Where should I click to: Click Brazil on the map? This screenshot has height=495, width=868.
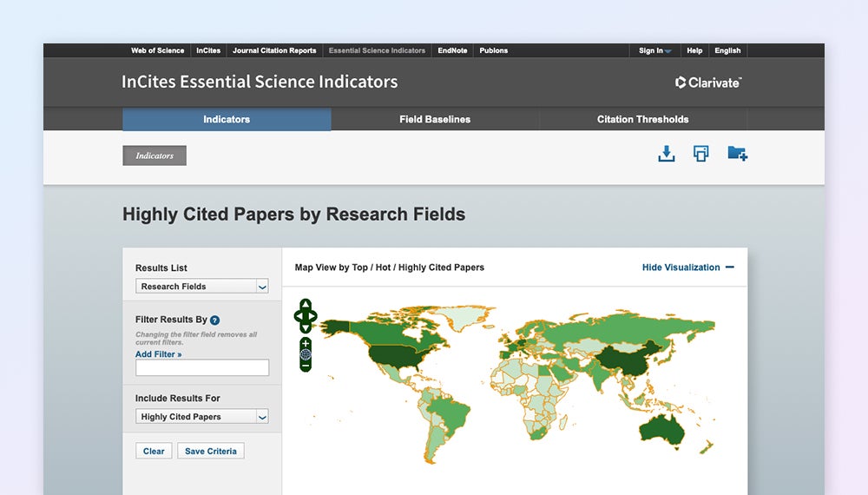(x=450, y=414)
